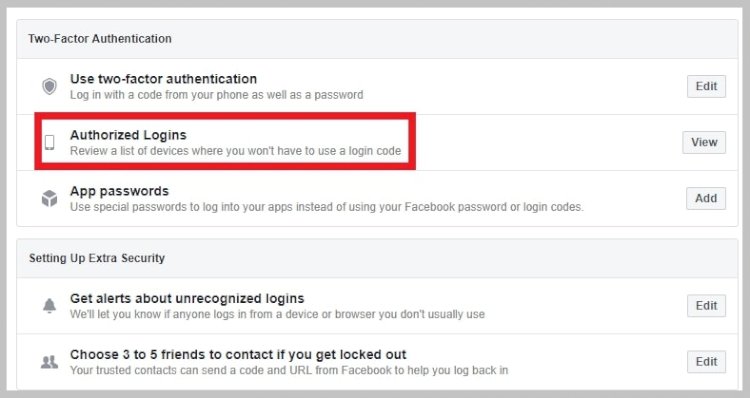This screenshot has height=398, width=750.
Task: Edit the friends to contact when locked out
Action: pos(706,361)
